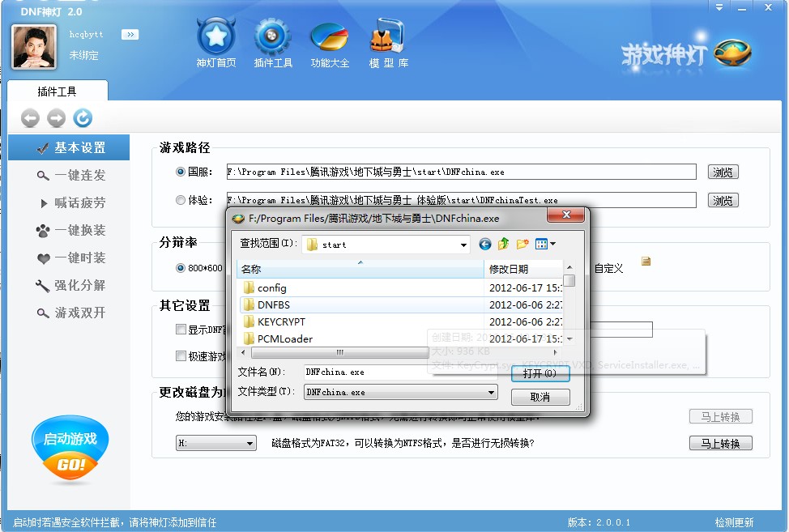
Task: Click horizontal scrollbar left arrow
Action: pyautogui.click(x=244, y=352)
